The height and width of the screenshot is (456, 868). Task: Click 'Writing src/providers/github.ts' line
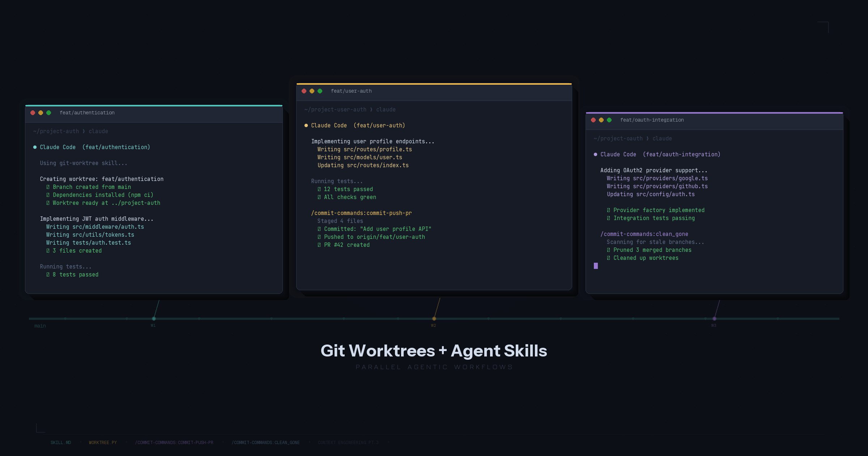point(657,186)
